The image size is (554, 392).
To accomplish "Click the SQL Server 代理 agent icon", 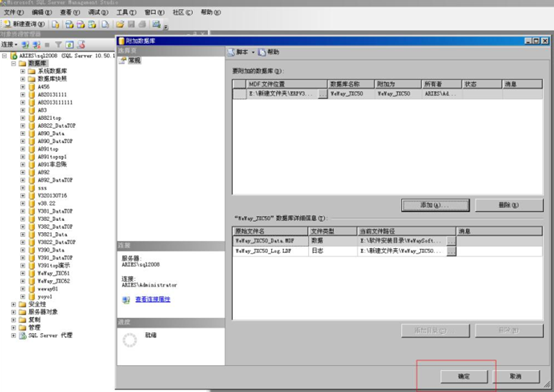I will pyautogui.click(x=23, y=335).
